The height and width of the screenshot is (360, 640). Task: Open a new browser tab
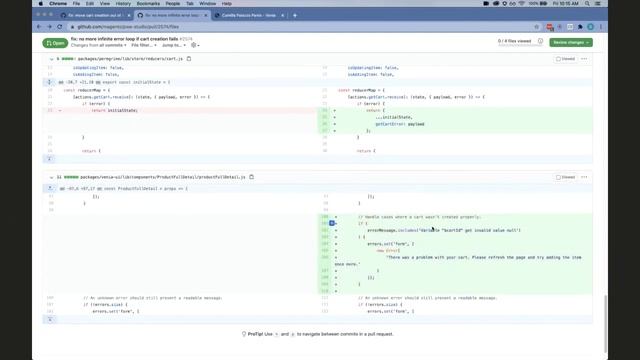pyautogui.click(x=295, y=16)
